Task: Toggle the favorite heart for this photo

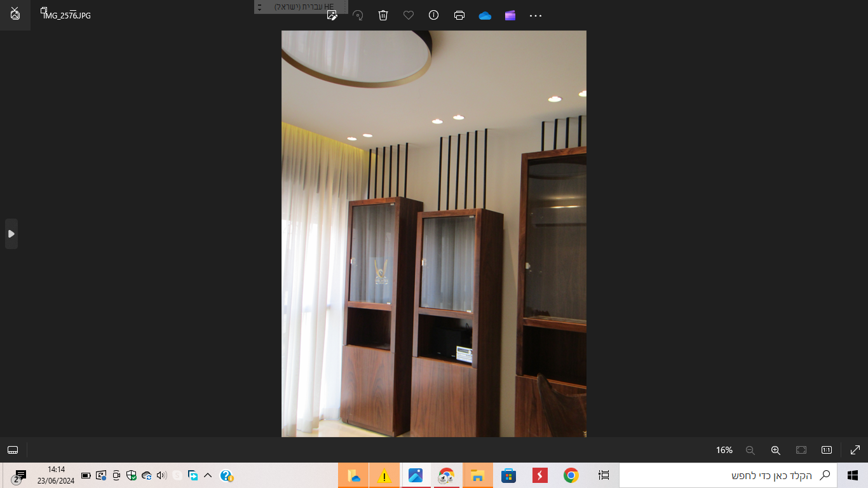Action: 409,15
